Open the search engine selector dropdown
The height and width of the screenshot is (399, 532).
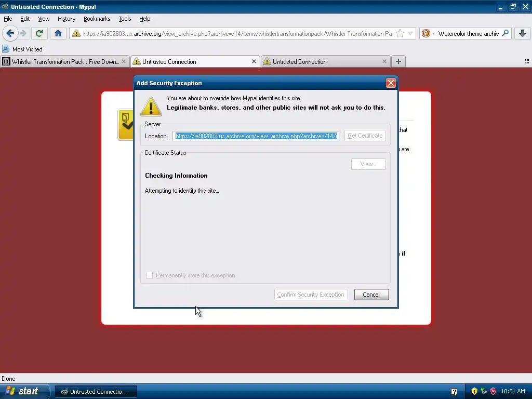point(429,33)
